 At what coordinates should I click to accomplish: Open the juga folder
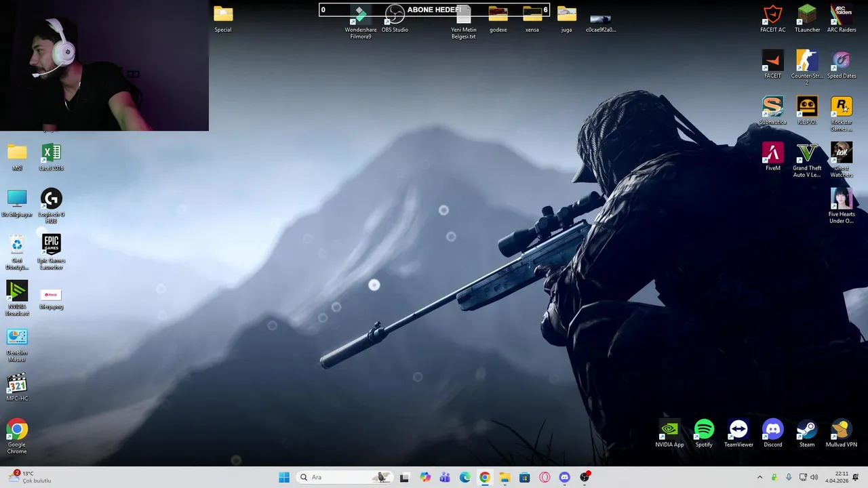click(566, 18)
